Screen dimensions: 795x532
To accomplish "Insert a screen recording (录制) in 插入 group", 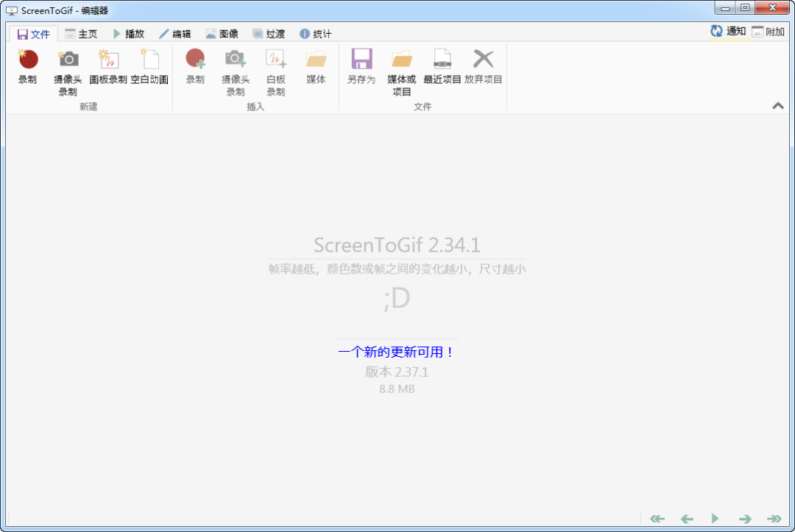I will coord(195,66).
